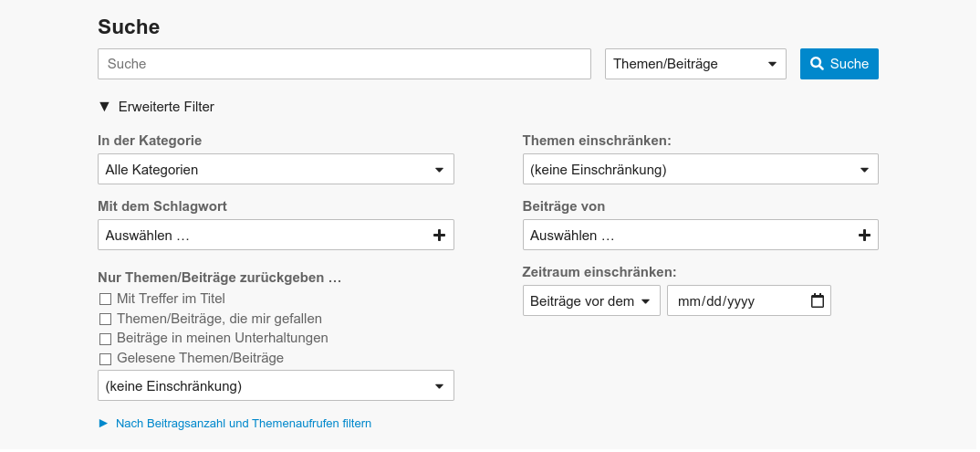This screenshot has height=452, width=980.
Task: Open the Themen/Beiträge search type dropdown
Action: 694,64
